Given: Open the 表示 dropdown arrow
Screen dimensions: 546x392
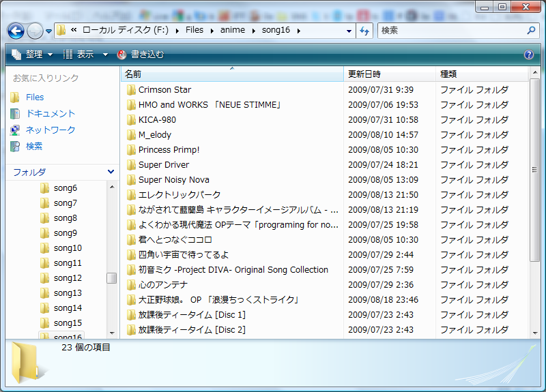Looking at the screenshot, I should point(105,55).
